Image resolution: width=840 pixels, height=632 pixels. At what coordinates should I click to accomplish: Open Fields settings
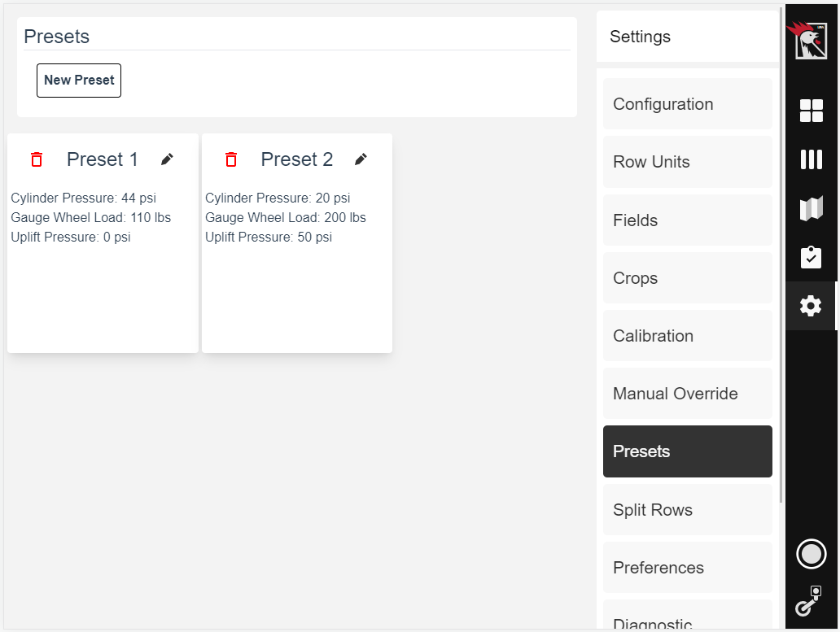point(687,220)
